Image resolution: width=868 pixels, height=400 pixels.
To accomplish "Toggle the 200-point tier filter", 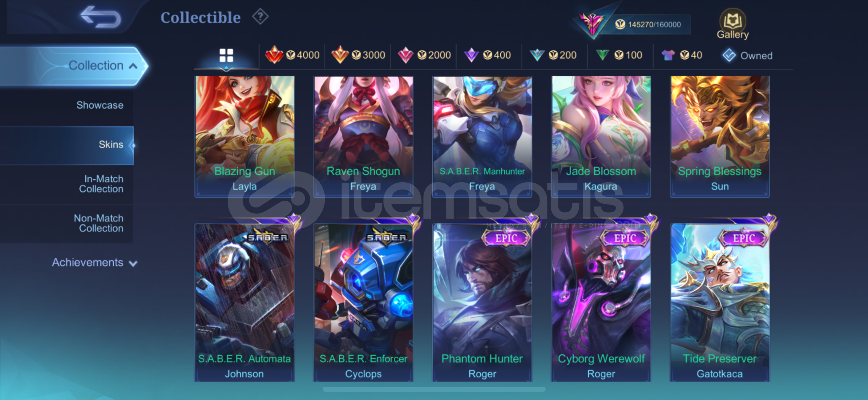I will tap(553, 55).
